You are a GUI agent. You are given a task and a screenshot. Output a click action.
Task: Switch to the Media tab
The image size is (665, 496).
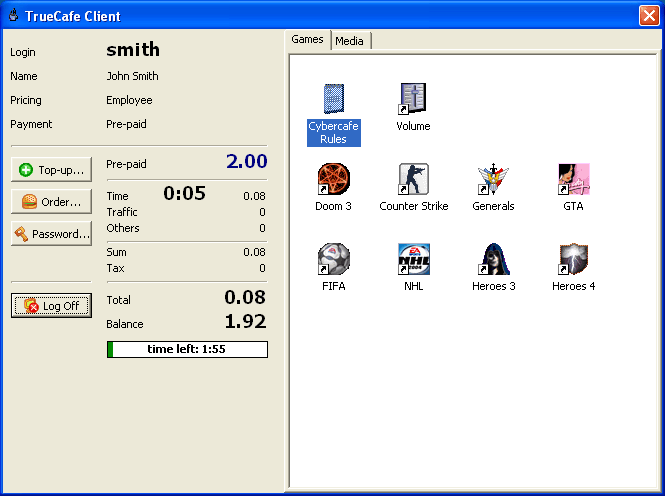[350, 41]
